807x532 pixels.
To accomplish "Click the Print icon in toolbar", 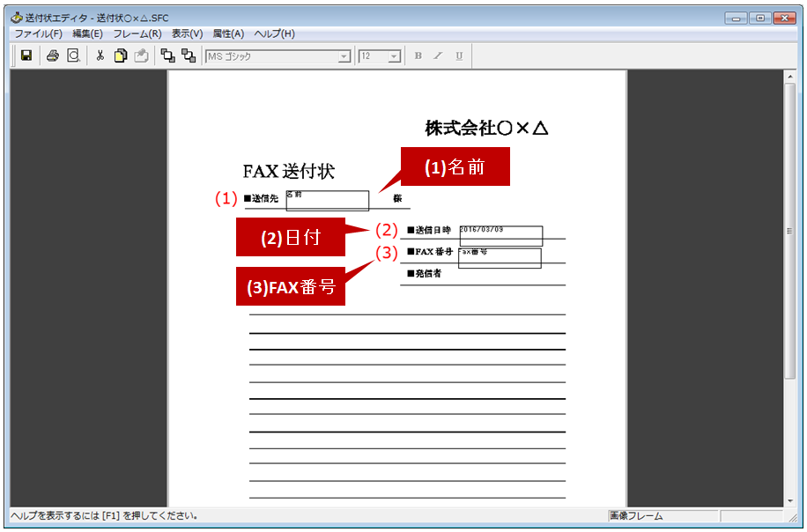I will pos(53,55).
